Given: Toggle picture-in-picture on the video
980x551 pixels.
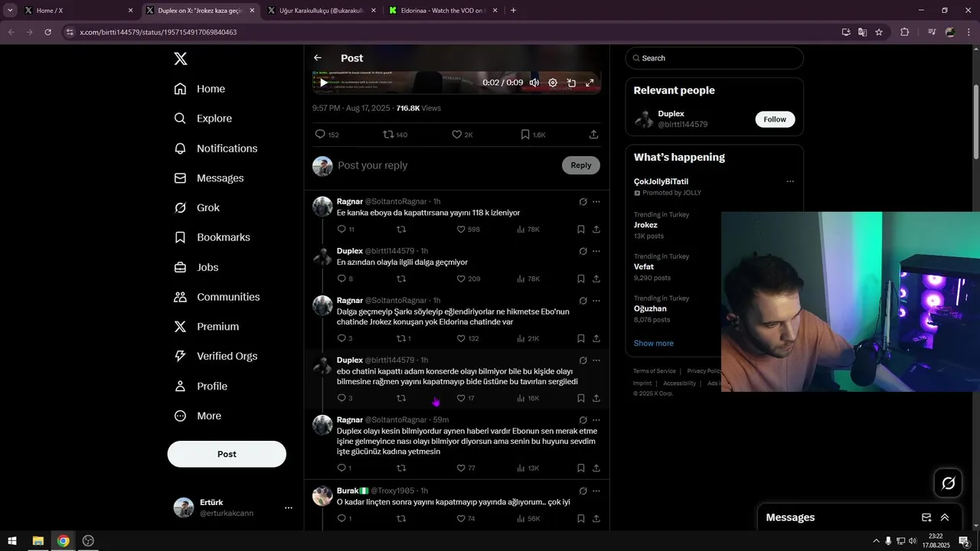Looking at the screenshot, I should [571, 83].
